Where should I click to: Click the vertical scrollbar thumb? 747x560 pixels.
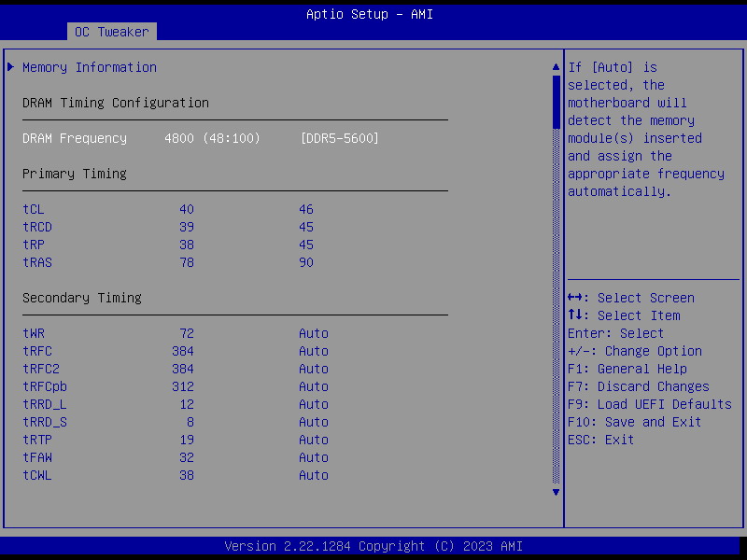556,102
